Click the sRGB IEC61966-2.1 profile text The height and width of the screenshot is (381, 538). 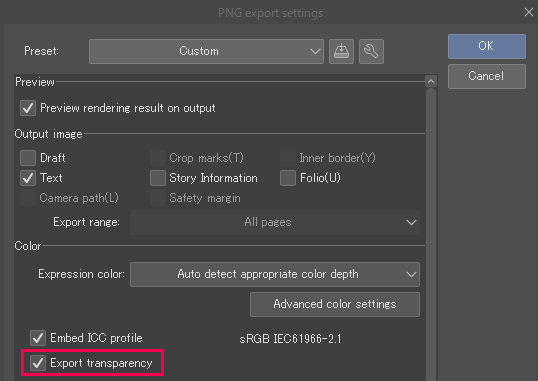pyautogui.click(x=290, y=339)
